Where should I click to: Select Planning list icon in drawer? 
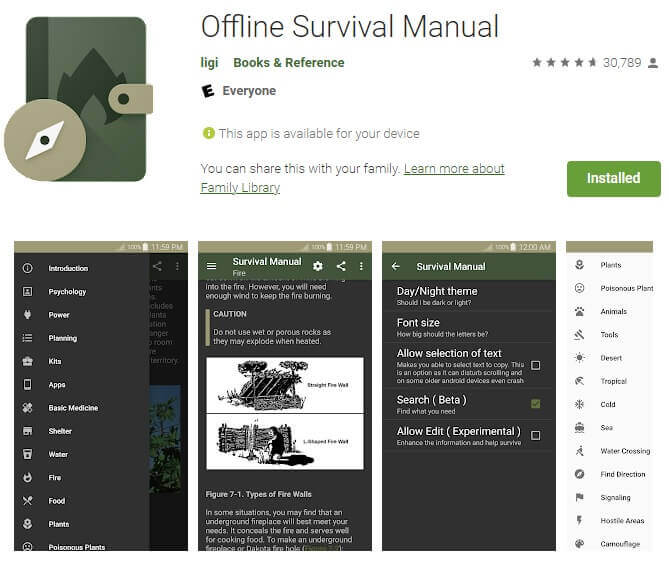[27, 338]
